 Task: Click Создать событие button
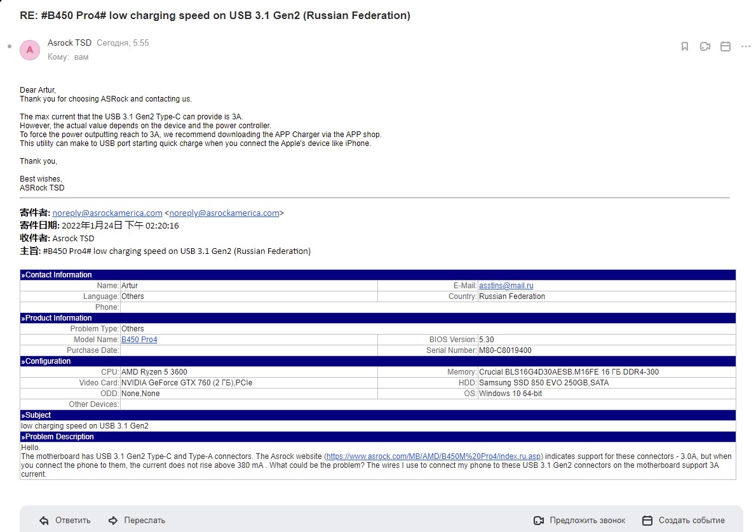coord(684,521)
